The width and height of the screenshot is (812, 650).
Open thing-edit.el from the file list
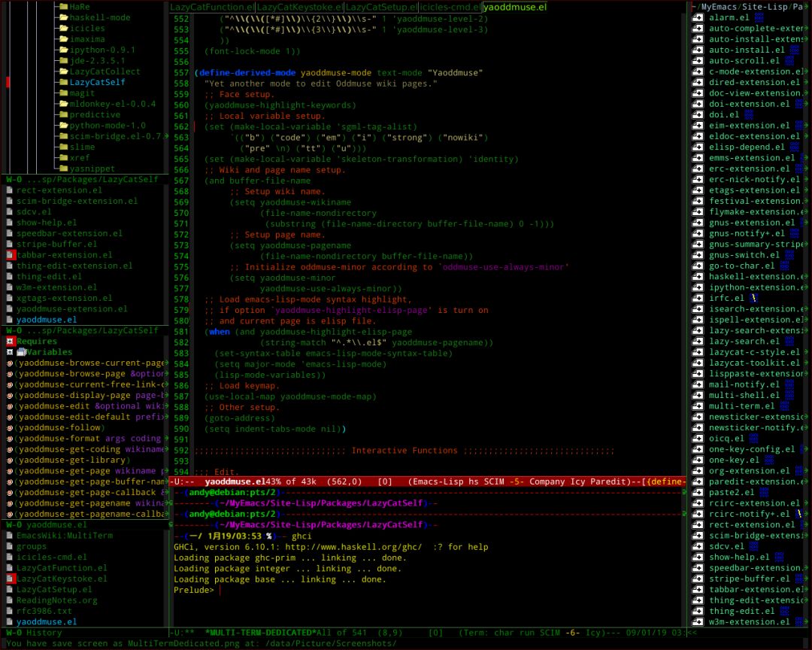pyautogui.click(x=49, y=277)
